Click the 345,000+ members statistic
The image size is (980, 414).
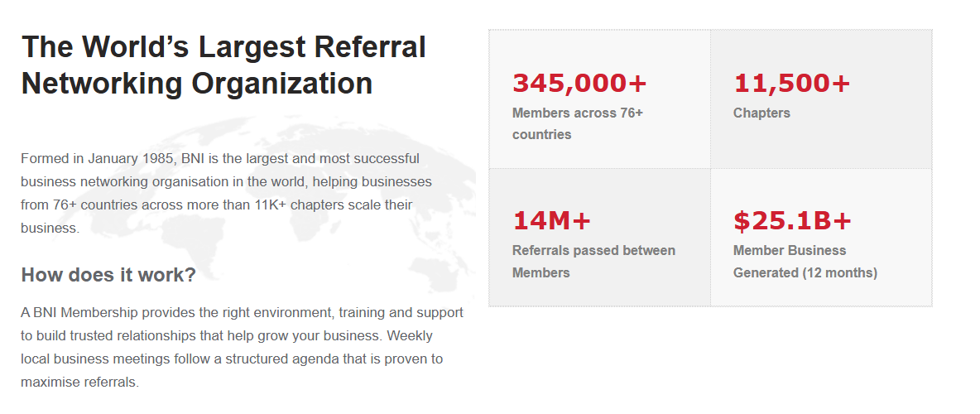[579, 83]
